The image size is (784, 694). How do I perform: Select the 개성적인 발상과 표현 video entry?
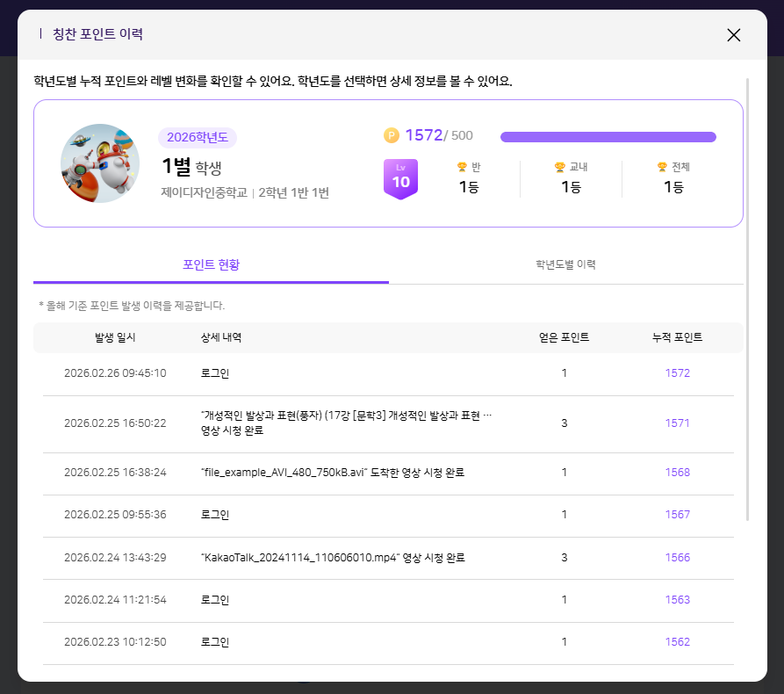(346, 423)
